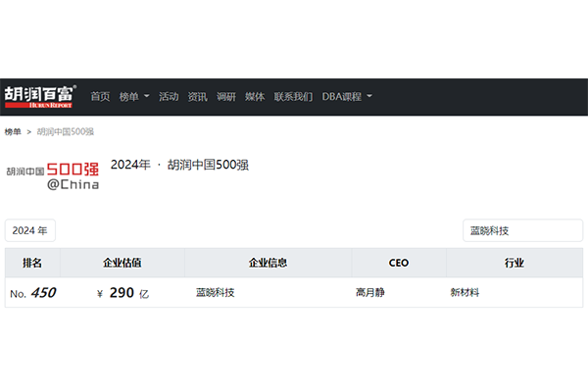Open the 媒体 media page

(255, 97)
